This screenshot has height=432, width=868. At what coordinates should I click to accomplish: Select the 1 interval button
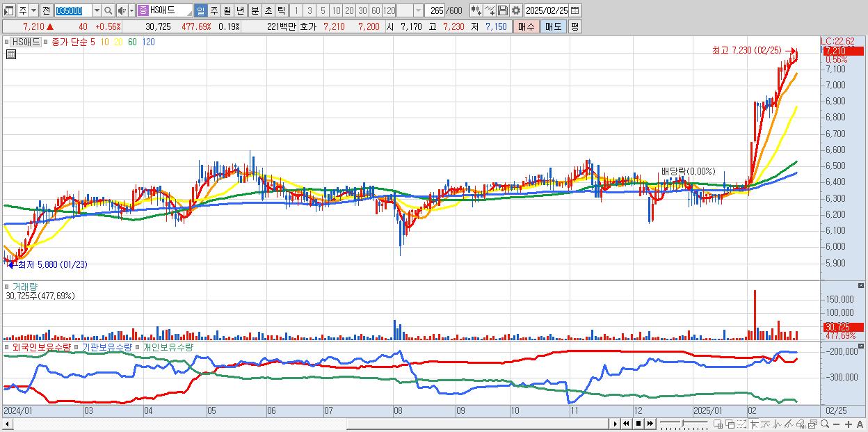(296, 10)
